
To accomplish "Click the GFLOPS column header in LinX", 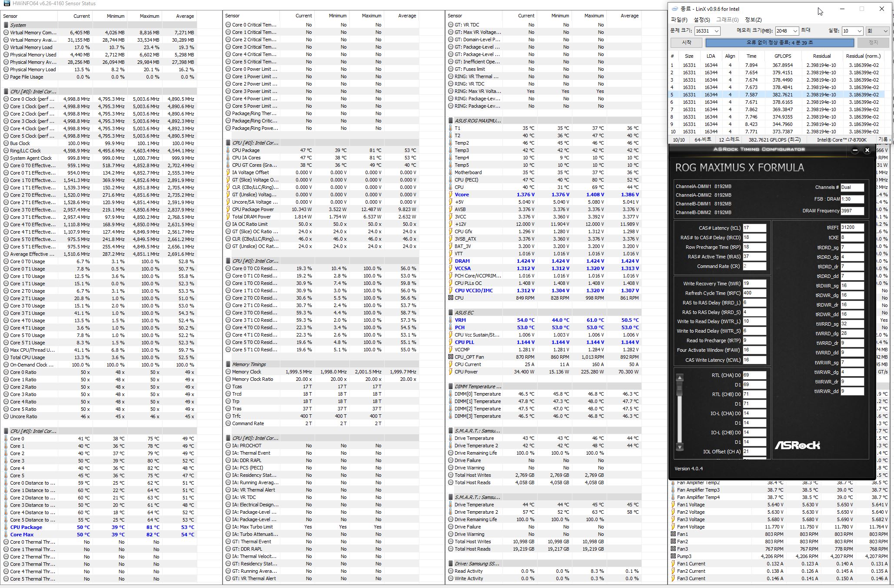I will click(x=782, y=56).
